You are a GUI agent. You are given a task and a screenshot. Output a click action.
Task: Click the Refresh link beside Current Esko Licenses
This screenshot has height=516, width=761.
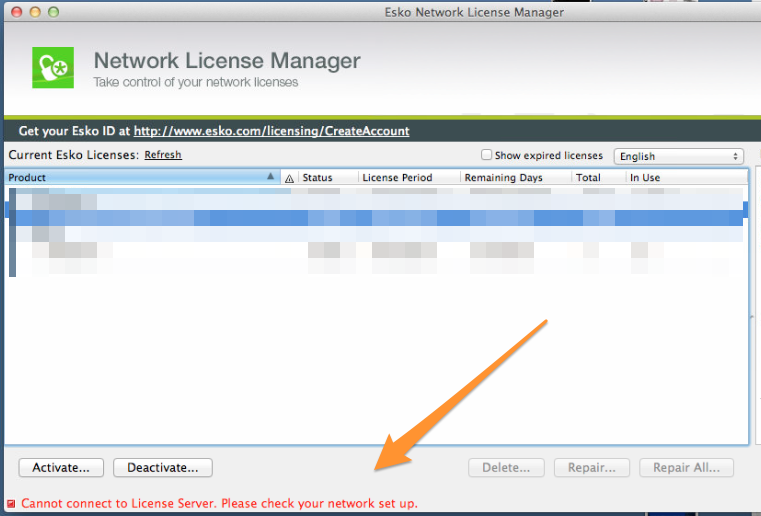[163, 155]
